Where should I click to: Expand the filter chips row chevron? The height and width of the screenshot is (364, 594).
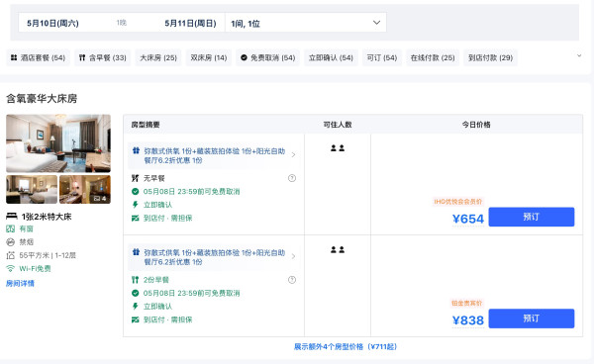pos(579,56)
